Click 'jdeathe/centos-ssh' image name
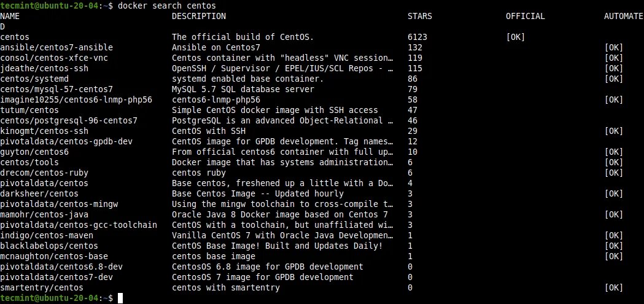The width and height of the screenshot is (644, 304). [x=44, y=68]
